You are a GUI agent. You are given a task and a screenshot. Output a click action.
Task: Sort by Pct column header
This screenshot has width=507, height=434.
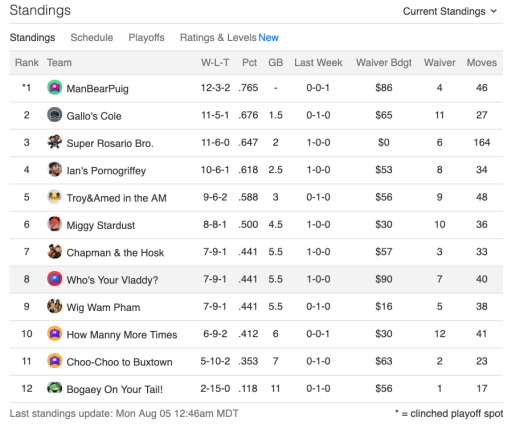click(249, 63)
